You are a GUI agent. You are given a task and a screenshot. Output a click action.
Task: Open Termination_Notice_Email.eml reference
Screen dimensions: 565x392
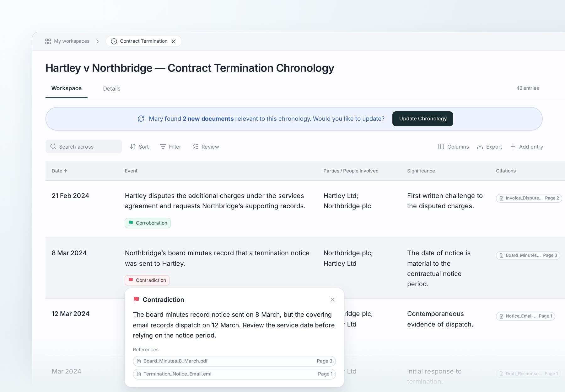pyautogui.click(x=234, y=374)
